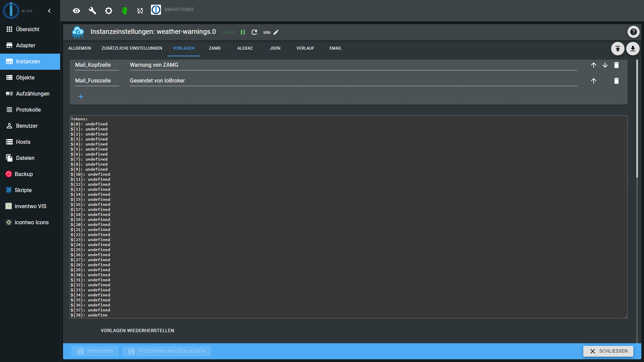Edit the 'Warnung von ZAMG' template field
The height and width of the screenshot is (362, 644).
pos(354,65)
